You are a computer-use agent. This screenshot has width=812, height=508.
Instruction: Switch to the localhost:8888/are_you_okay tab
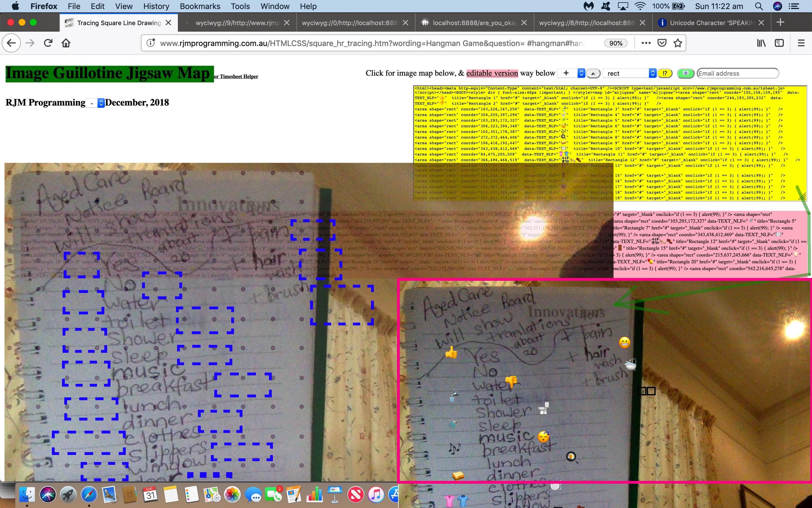pos(475,23)
